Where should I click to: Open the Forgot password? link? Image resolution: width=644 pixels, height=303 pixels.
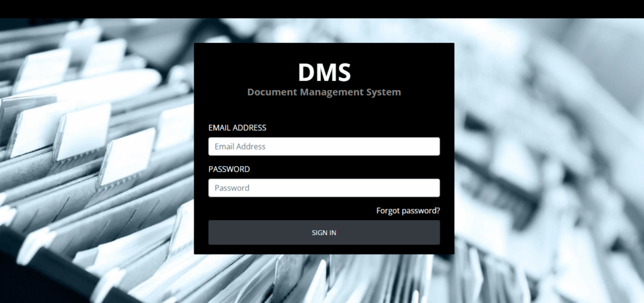(408, 211)
